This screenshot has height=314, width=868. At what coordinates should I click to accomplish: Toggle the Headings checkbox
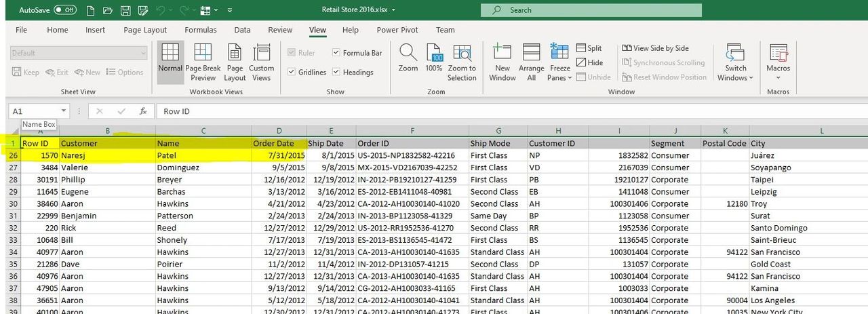tap(337, 73)
